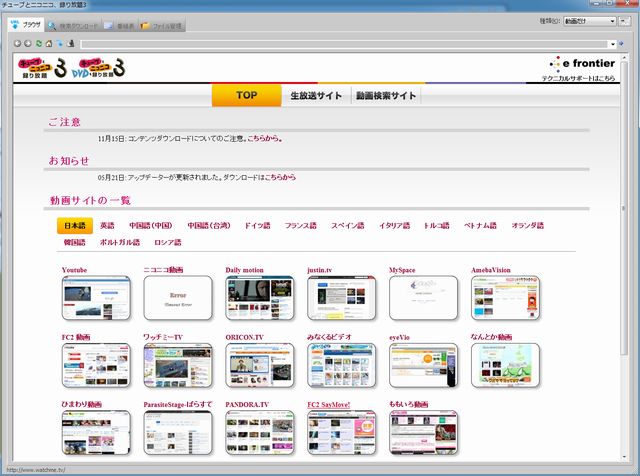Open the ワッチミーTV thumbnail
This screenshot has width=640, height=476.
(178, 365)
